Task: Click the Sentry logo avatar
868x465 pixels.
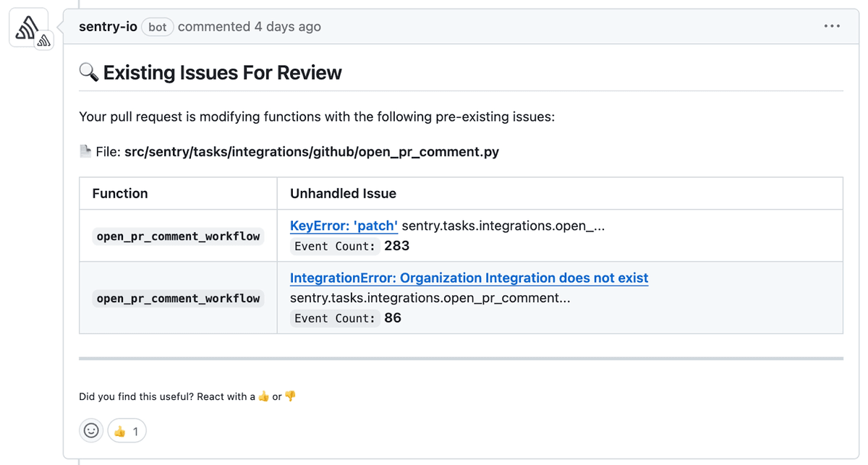Action: [x=27, y=27]
